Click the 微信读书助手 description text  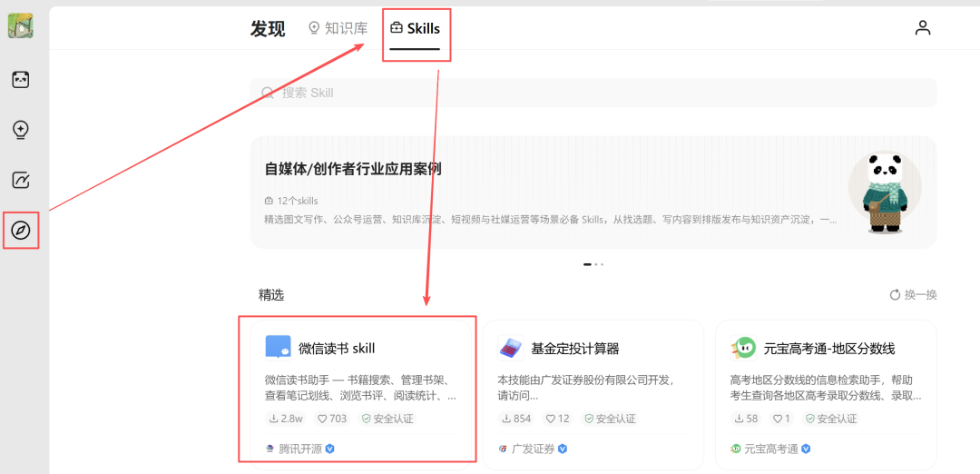point(360,389)
